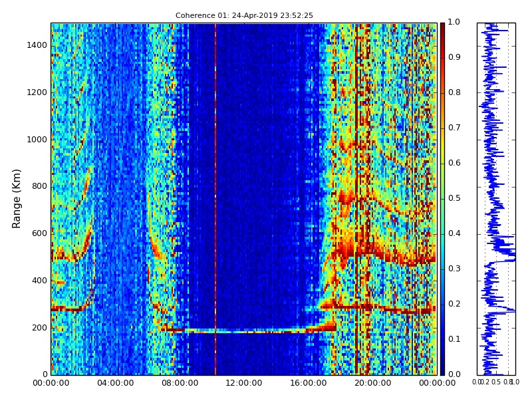This screenshot has width=532, height=399.
Task: Click the horizontal coherence band at 200 km
Action: pos(249,331)
